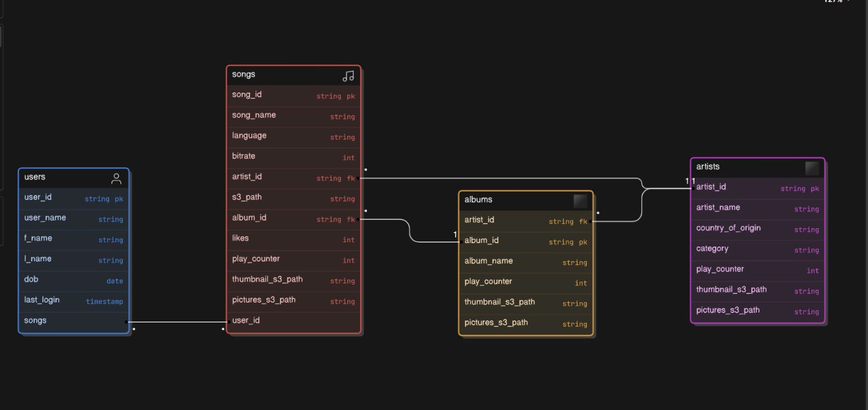Image resolution: width=868 pixels, height=410 pixels.
Task: Click song_name field in songs table
Action: (x=293, y=116)
